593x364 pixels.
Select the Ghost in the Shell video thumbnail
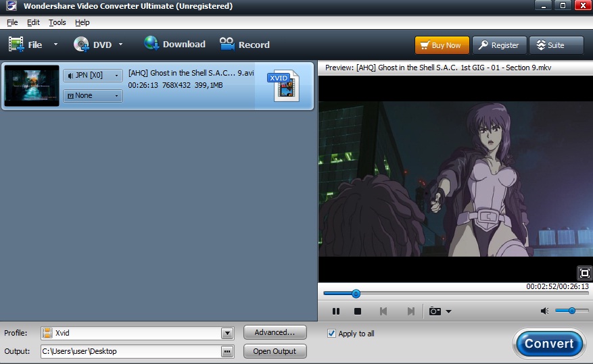(x=32, y=86)
